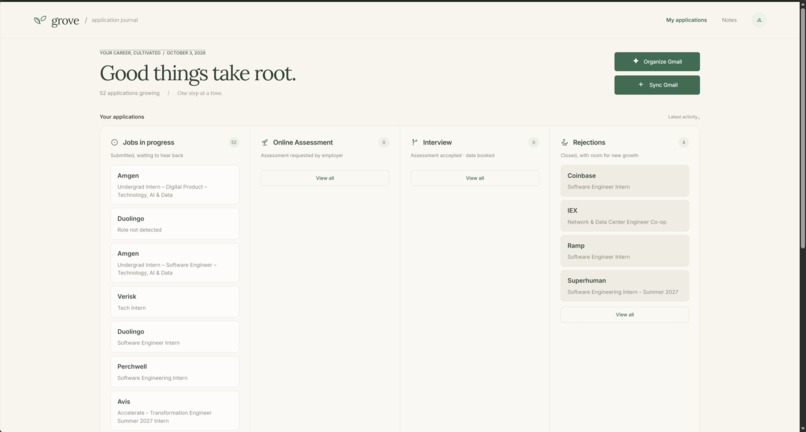Viewport: 806px width, 432px height.
Task: Open the application journal breadcrumb
Action: coord(115,20)
